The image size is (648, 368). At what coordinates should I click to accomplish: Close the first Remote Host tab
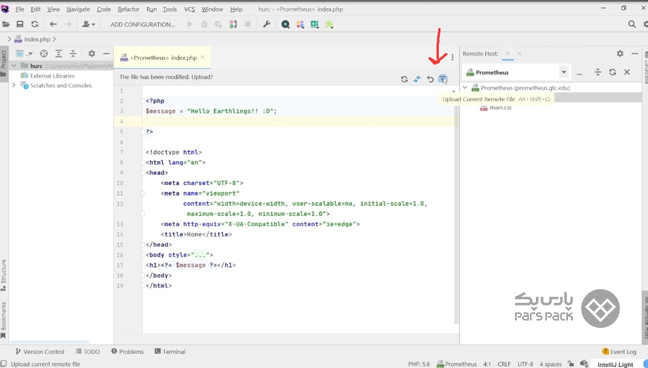pos(507,53)
